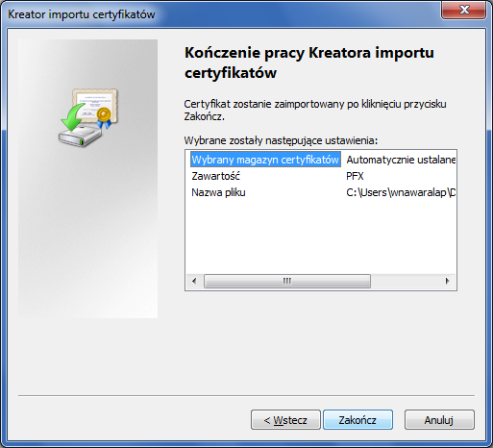Click the left scroll arrow of settings list
493x448 pixels.
(194, 282)
